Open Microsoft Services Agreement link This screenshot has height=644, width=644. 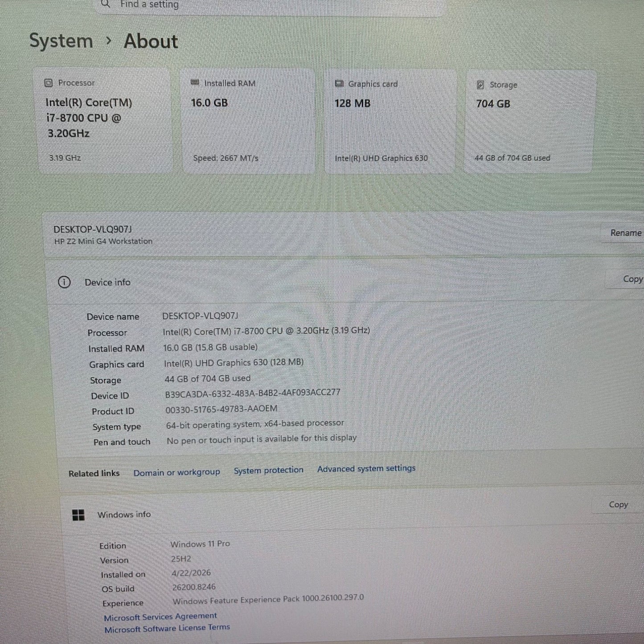pyautogui.click(x=160, y=617)
